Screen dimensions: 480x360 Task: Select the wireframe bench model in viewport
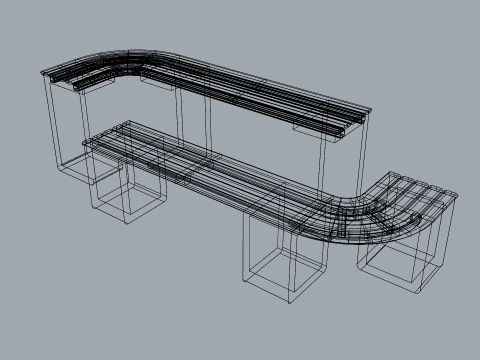(248, 177)
